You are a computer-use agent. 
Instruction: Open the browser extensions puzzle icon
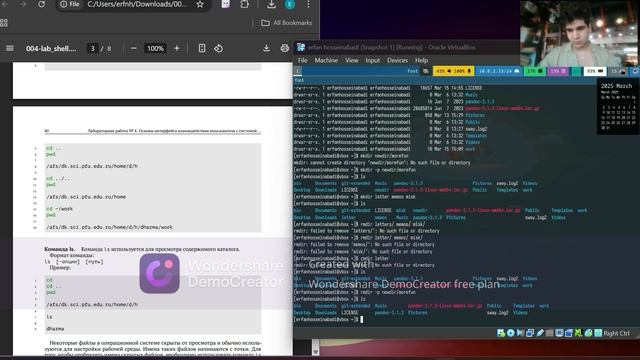click(244, 4)
